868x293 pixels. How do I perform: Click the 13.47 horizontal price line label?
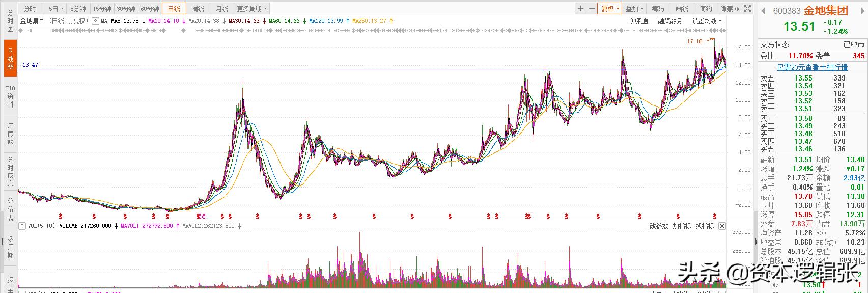(x=30, y=65)
